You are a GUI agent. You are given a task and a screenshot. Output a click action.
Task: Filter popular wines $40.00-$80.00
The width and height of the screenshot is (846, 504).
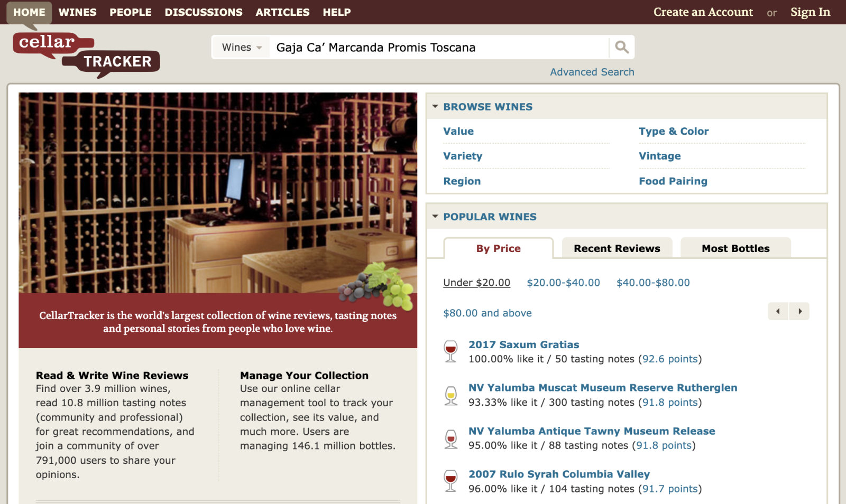click(x=654, y=283)
